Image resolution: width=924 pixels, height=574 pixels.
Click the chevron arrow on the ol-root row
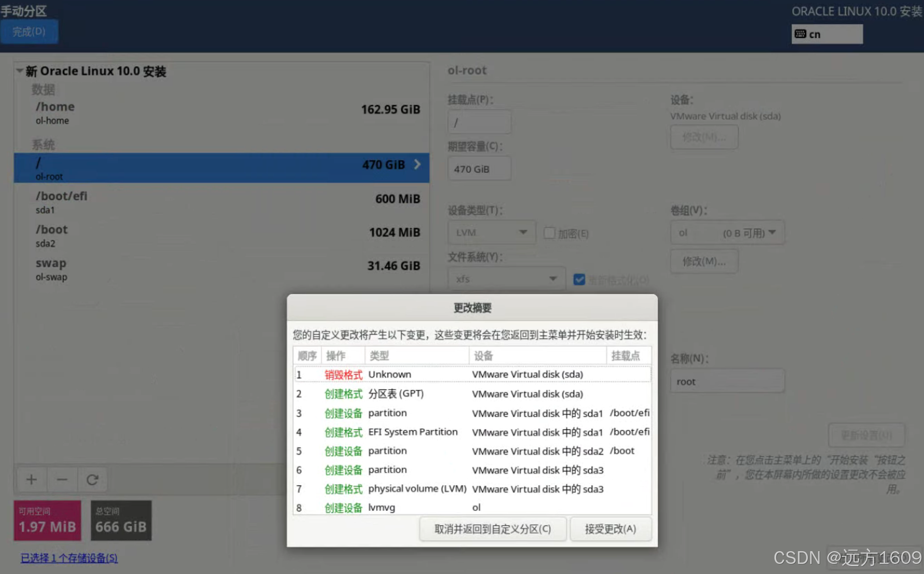point(417,164)
